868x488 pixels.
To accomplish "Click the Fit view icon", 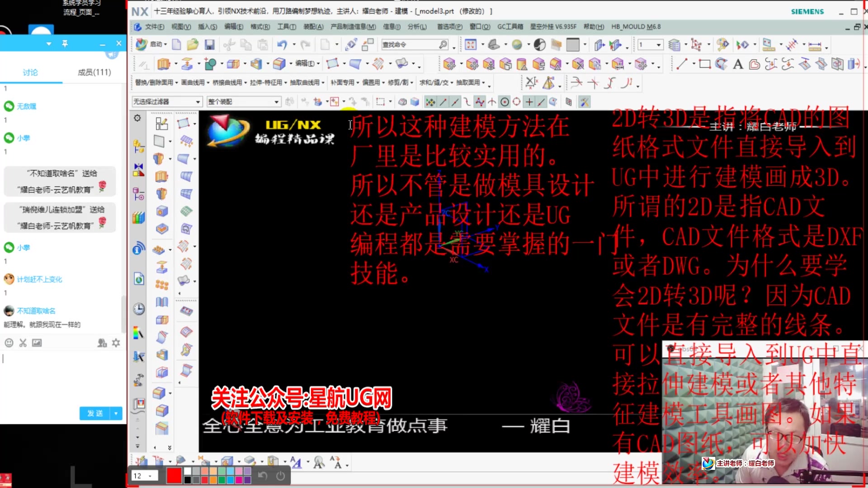I will coord(471,44).
